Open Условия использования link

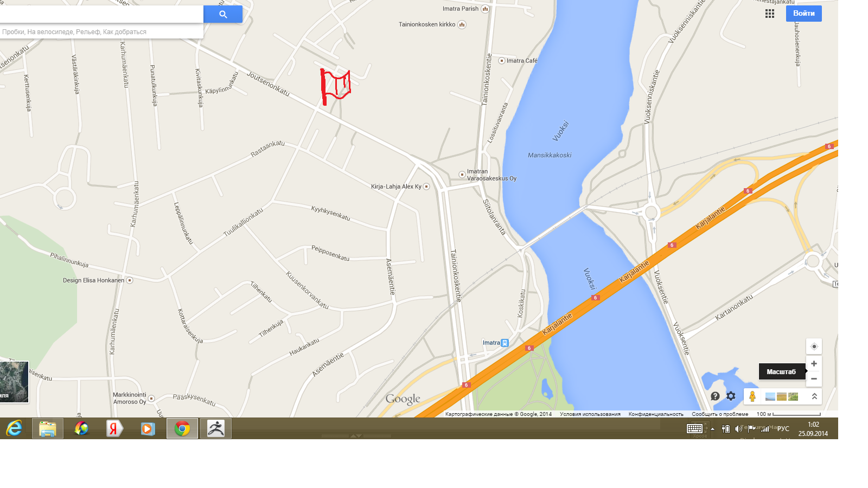590,414
